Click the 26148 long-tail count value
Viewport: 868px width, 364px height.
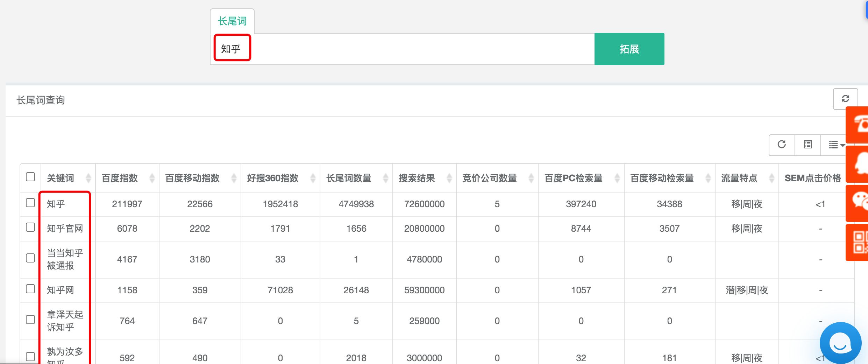pyautogui.click(x=356, y=290)
